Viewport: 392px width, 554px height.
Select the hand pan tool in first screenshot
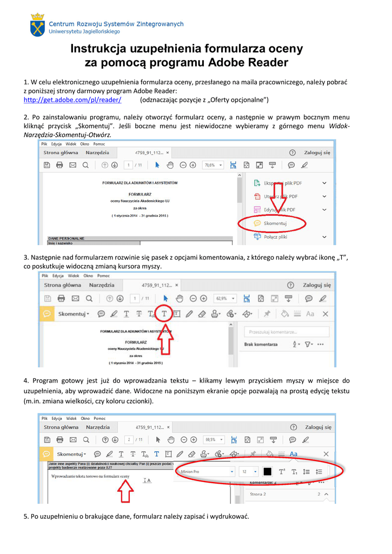click(170, 165)
